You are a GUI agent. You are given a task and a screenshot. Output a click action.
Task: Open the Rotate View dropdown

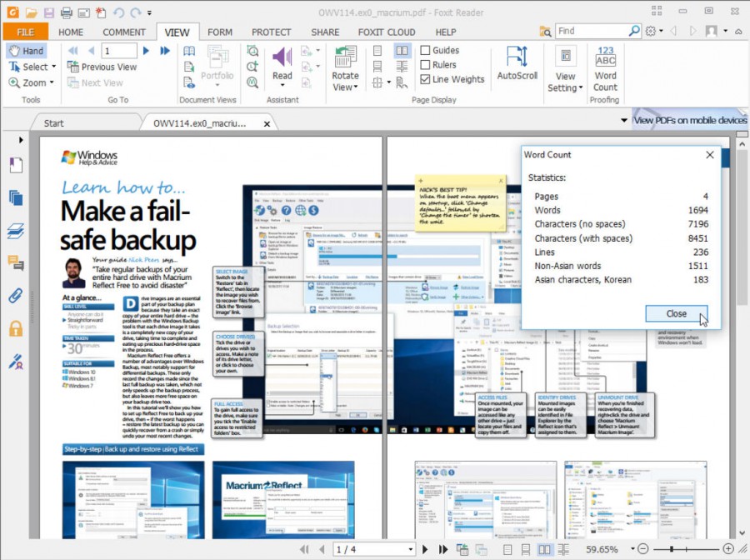(x=355, y=87)
